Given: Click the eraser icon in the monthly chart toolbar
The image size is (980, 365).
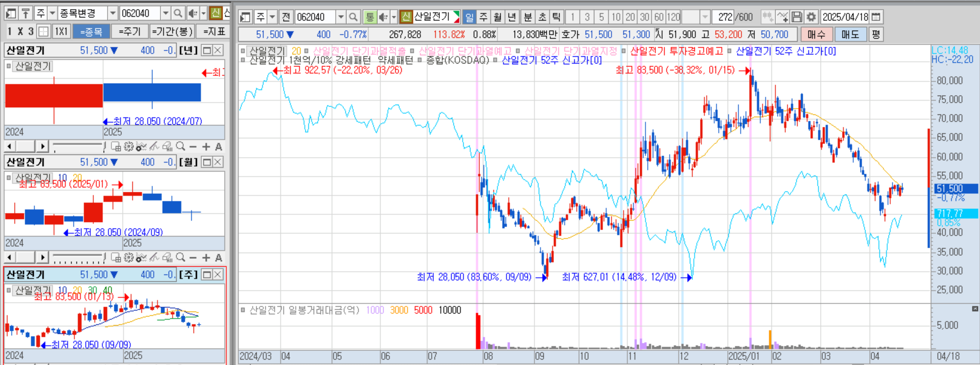Looking at the screenshot, I should click(168, 258).
